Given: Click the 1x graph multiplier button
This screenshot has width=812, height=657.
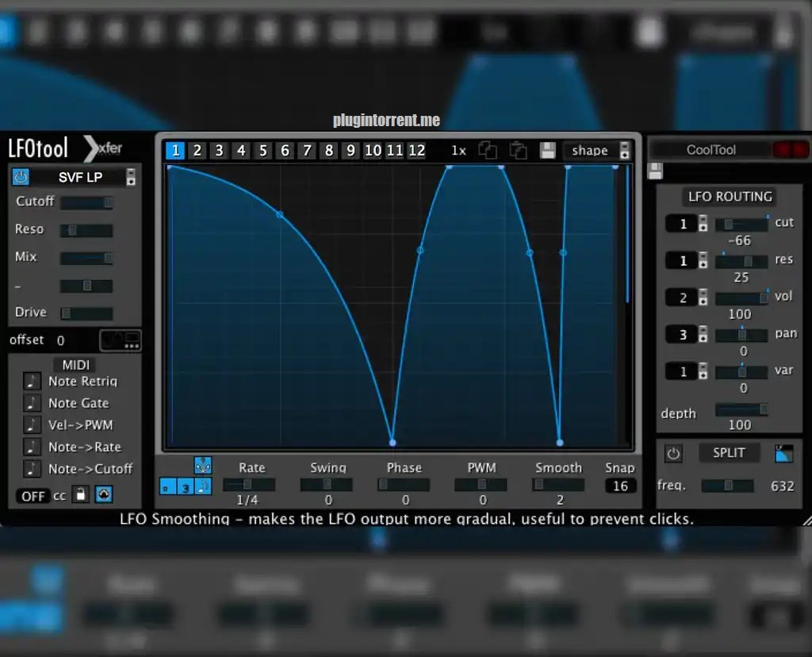Looking at the screenshot, I should pos(459,150).
